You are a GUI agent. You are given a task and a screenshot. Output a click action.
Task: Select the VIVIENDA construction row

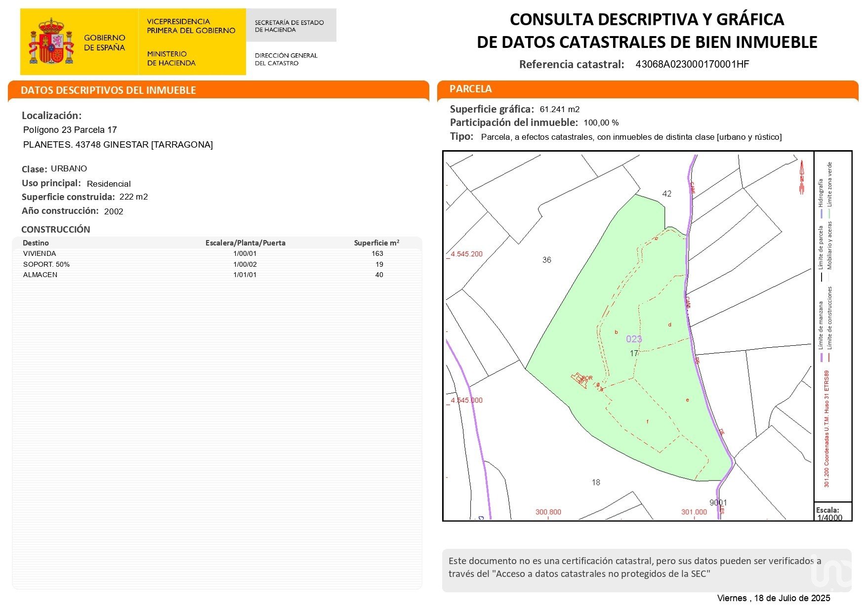40,253
